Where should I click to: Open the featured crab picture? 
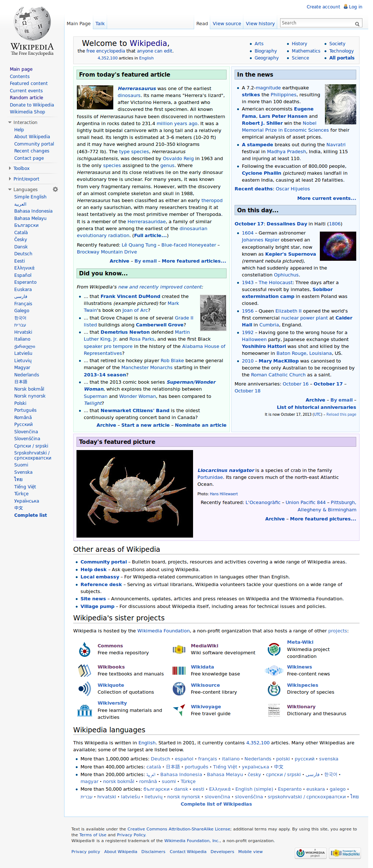pyautogui.click(x=135, y=494)
